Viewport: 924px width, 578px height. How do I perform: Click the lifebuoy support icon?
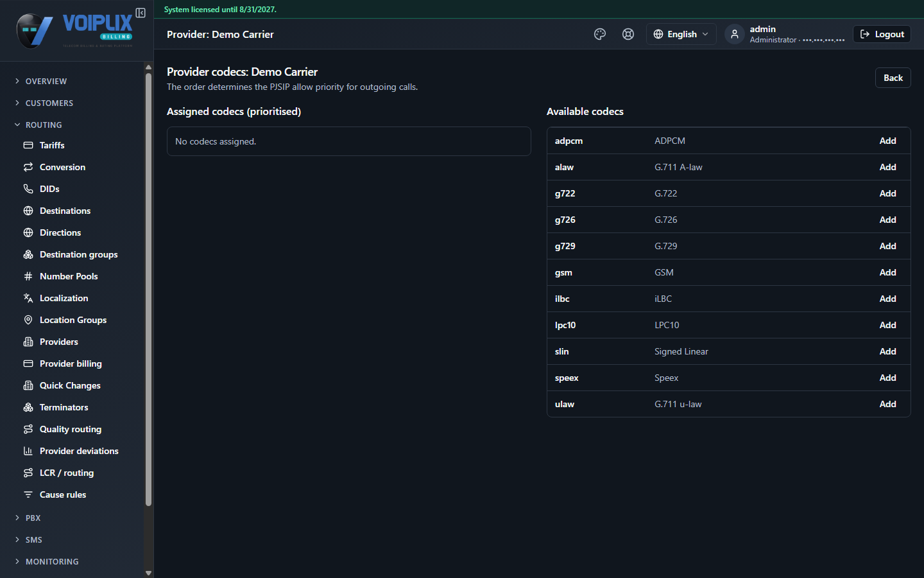pos(628,34)
